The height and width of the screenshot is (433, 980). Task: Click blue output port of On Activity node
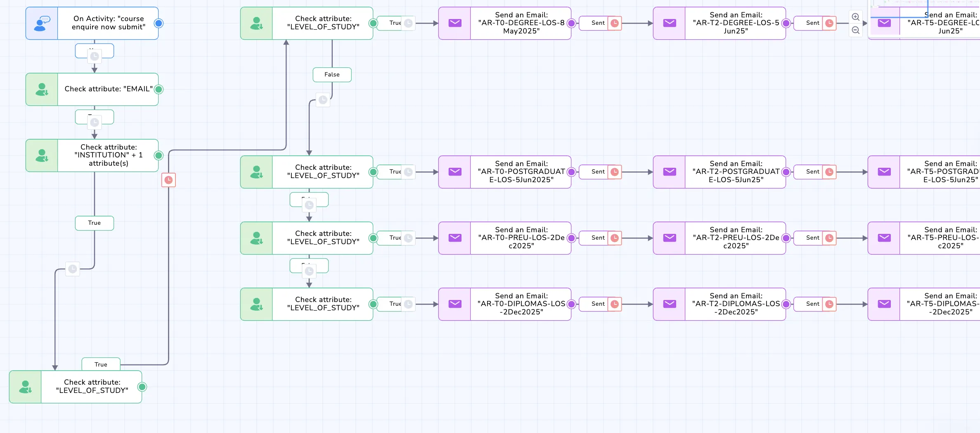click(x=159, y=23)
